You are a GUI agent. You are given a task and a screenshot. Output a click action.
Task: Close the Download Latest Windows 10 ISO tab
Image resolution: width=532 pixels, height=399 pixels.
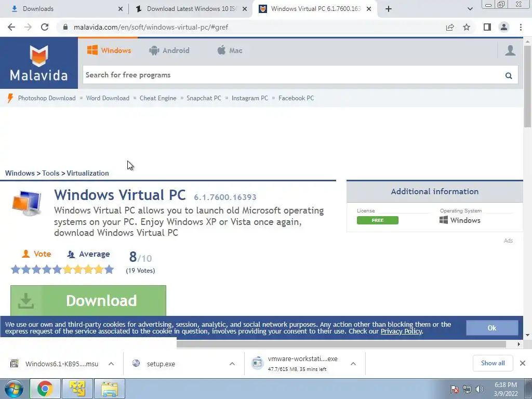245,9
